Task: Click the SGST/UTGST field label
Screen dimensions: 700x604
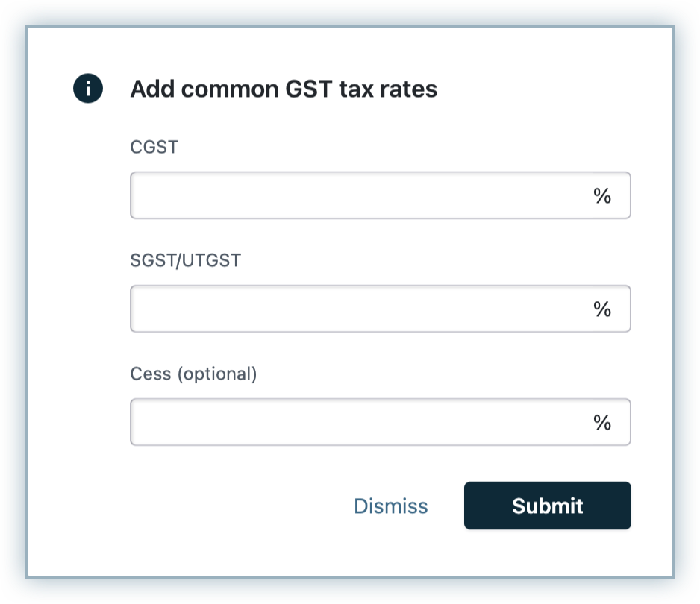Action: (x=186, y=260)
